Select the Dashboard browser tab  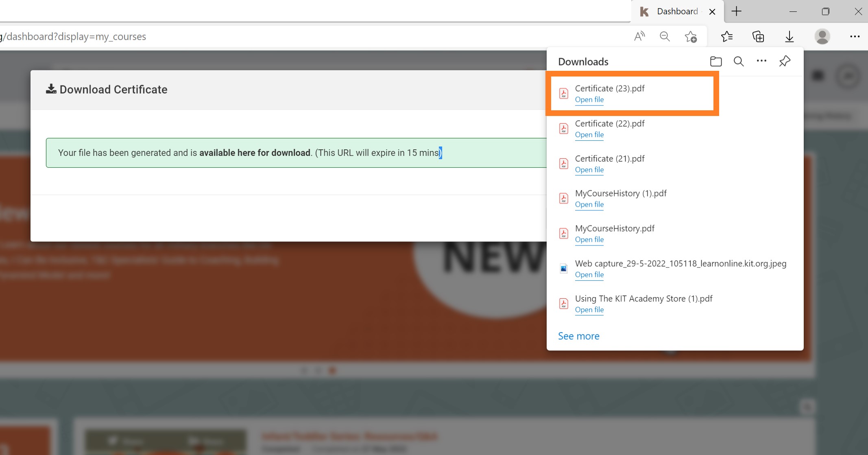pyautogui.click(x=677, y=11)
